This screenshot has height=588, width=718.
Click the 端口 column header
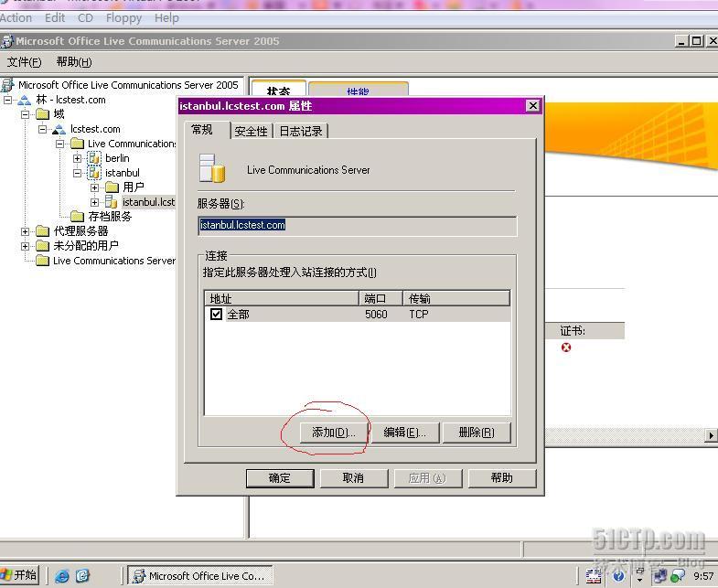point(381,299)
